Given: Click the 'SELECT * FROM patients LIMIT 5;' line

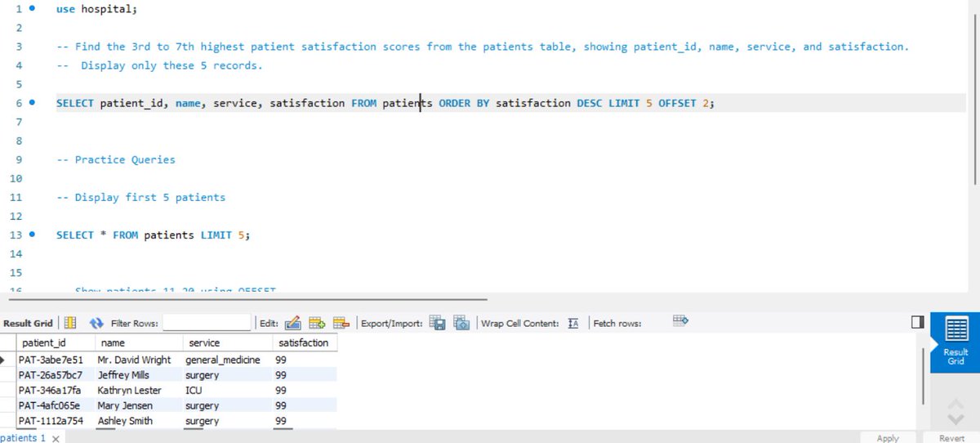Looking at the screenshot, I should pos(154,235).
